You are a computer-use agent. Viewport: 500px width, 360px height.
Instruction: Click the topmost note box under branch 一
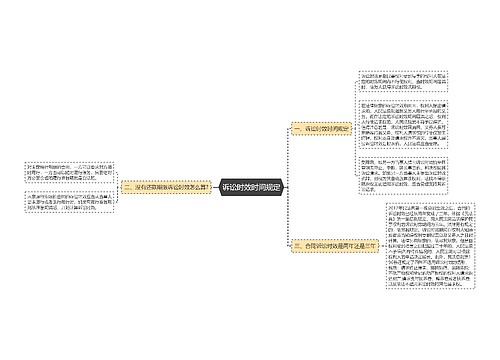[403, 81]
